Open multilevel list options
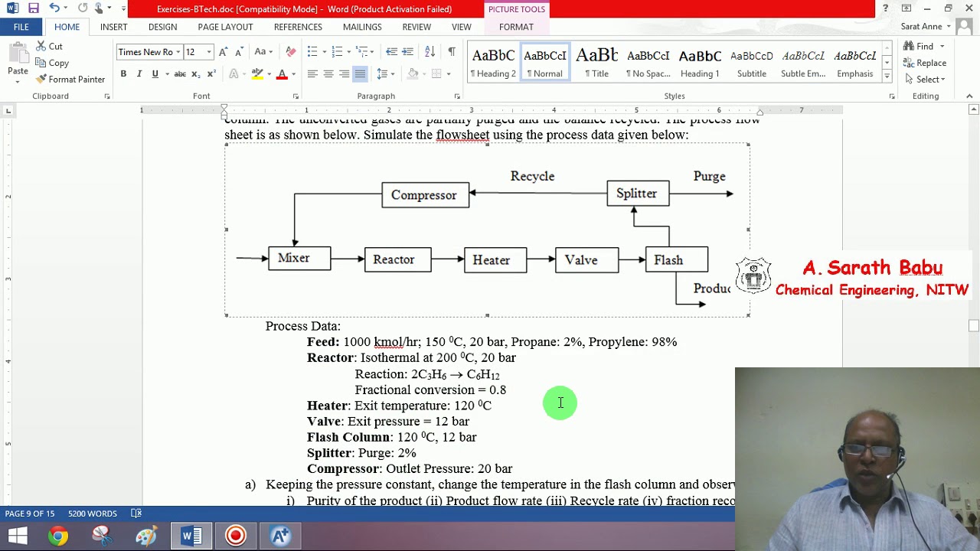The height and width of the screenshot is (551, 980). pyautogui.click(x=362, y=51)
